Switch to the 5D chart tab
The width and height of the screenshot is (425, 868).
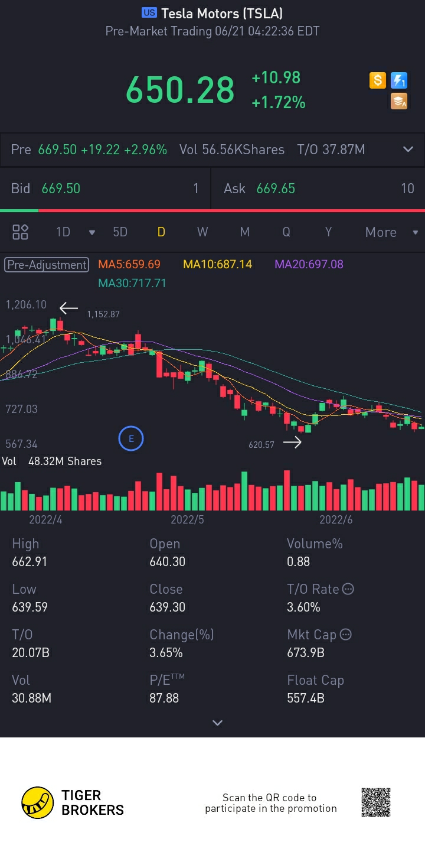click(120, 232)
